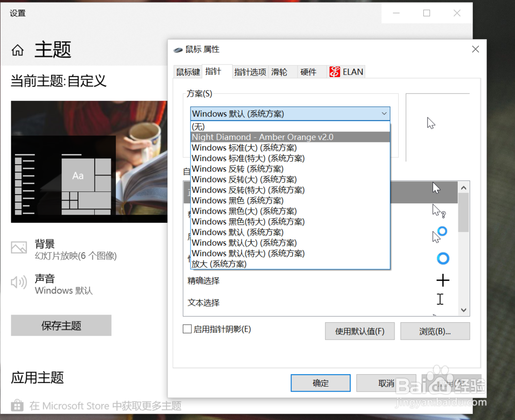515x420 pixels.
Task: Click the 浏览(B) button
Action: tap(435, 331)
